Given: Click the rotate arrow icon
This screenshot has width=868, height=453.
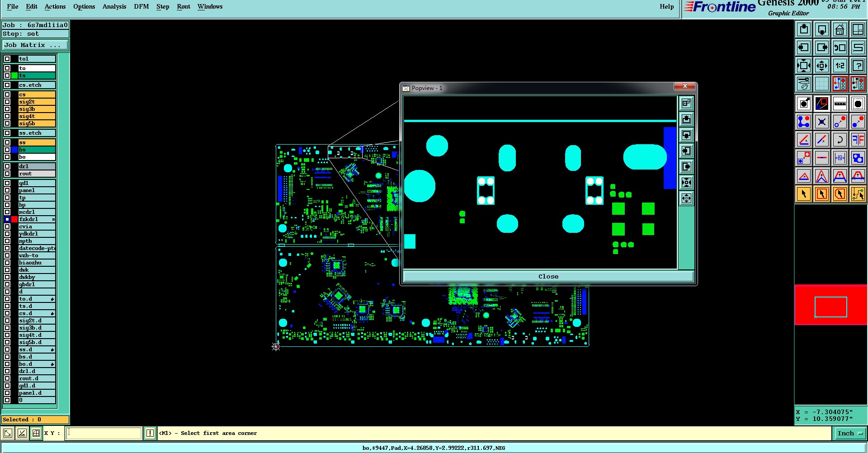Looking at the screenshot, I should click(840, 140).
